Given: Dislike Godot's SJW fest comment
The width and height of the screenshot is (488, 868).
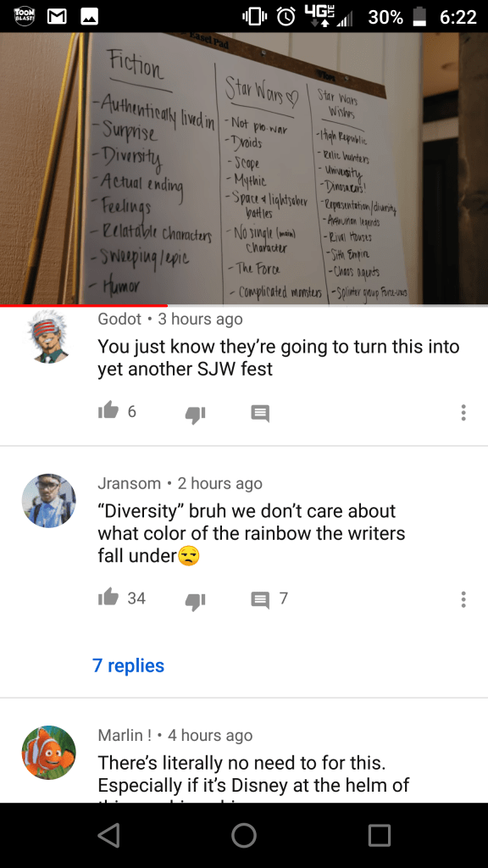Looking at the screenshot, I should [x=195, y=414].
